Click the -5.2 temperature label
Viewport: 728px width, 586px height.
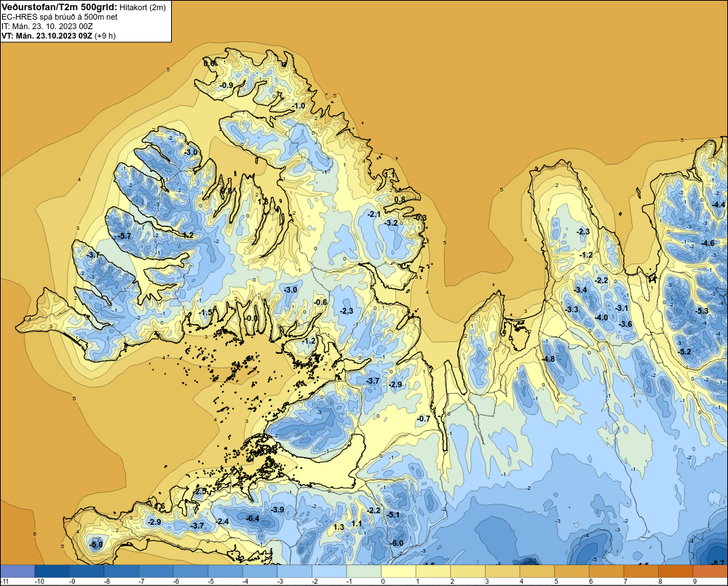tap(685, 352)
